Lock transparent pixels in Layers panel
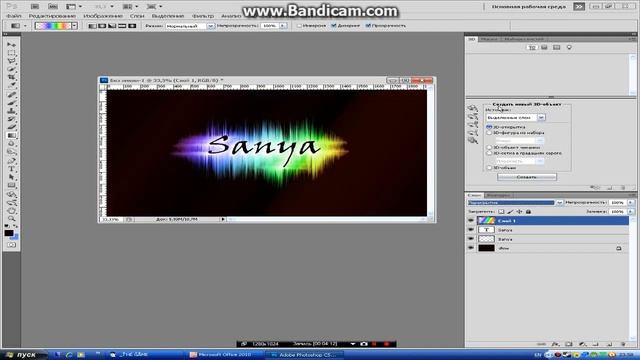This screenshot has height=360, width=640. [501, 211]
